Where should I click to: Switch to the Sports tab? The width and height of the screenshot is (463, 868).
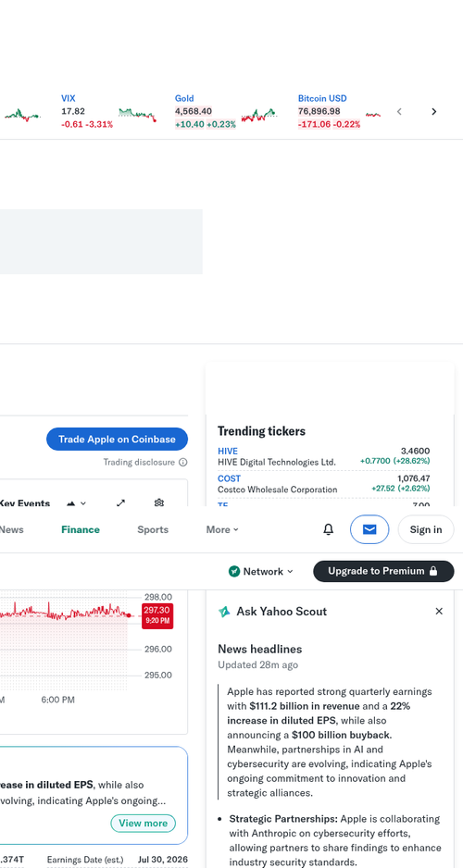point(153,529)
